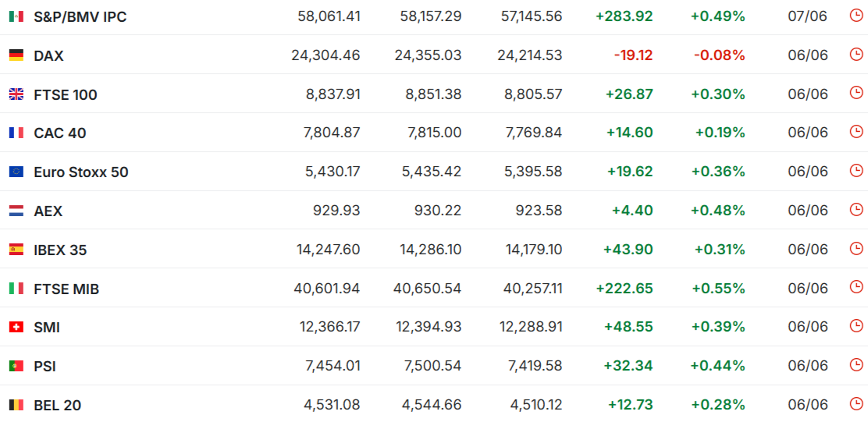Select the BEL 20 index name
Image resolution: width=868 pixels, height=422 pixels.
click(58, 406)
